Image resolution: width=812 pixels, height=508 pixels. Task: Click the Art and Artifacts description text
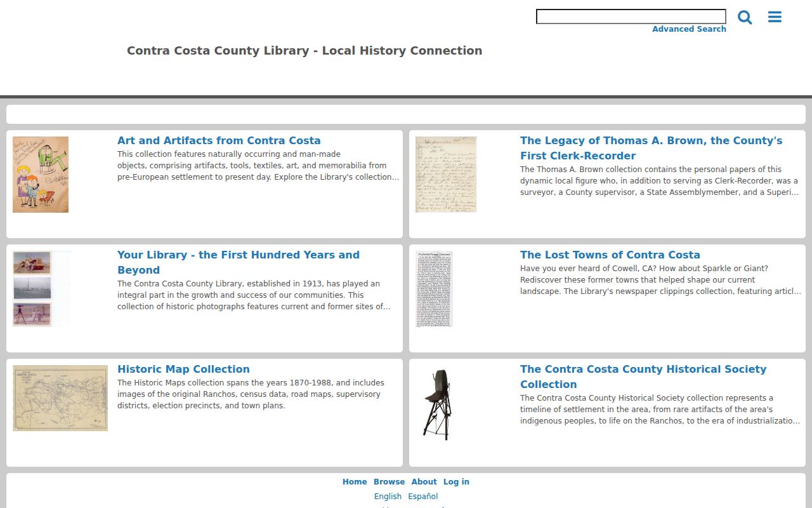click(258, 166)
